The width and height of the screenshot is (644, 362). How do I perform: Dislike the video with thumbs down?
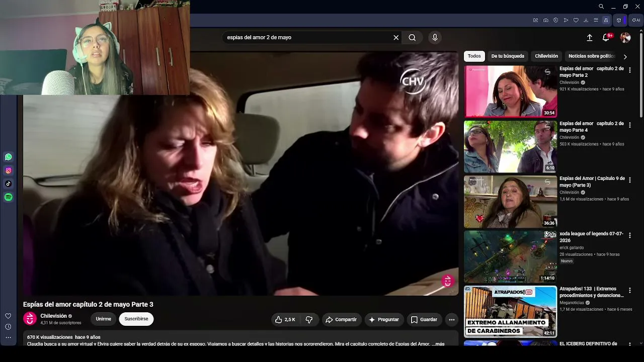[309, 319]
